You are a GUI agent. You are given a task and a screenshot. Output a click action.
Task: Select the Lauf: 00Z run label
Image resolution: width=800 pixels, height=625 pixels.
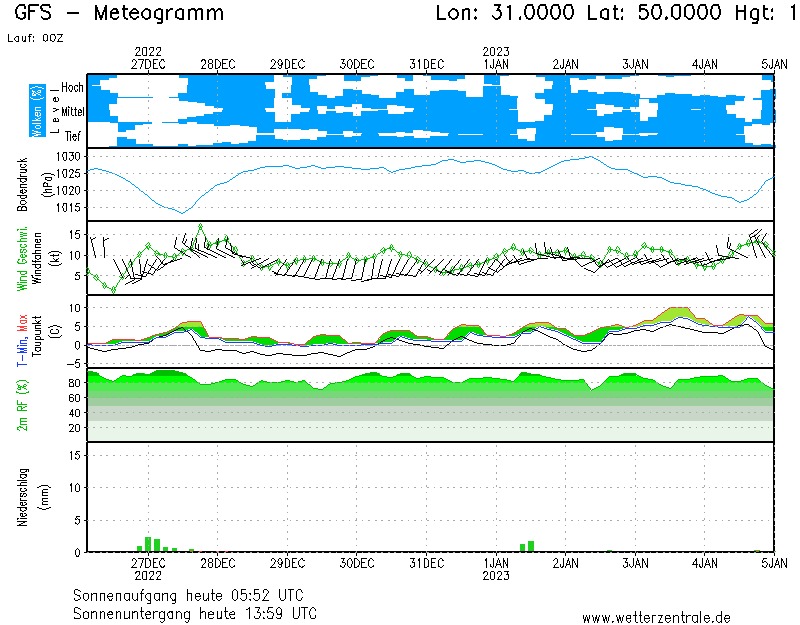pyautogui.click(x=34, y=37)
